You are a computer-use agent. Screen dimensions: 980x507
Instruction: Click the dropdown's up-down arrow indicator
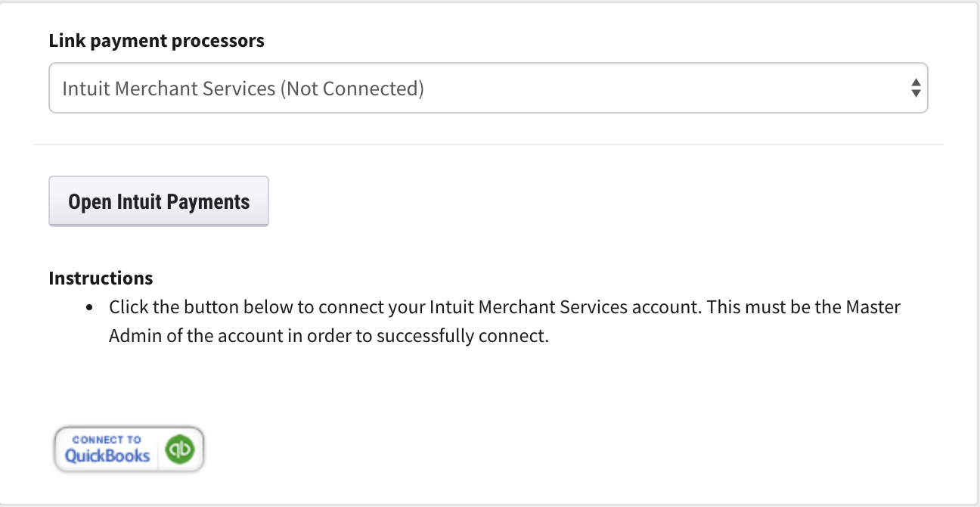pos(916,88)
